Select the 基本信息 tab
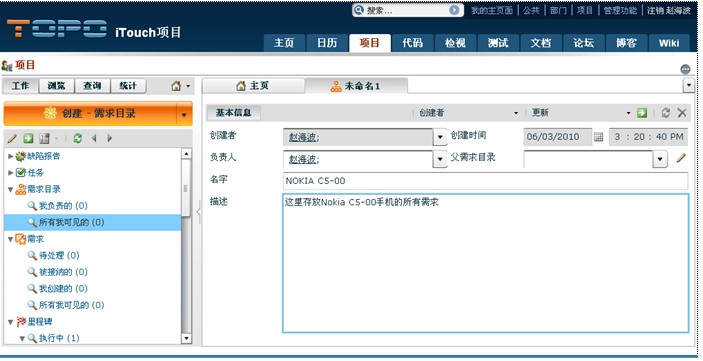 pos(234,113)
